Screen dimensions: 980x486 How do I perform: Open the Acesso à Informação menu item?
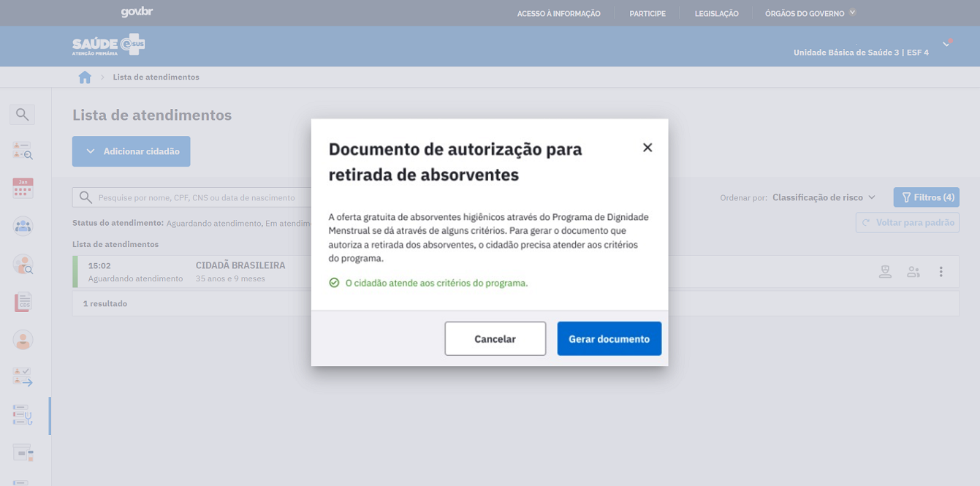click(558, 13)
